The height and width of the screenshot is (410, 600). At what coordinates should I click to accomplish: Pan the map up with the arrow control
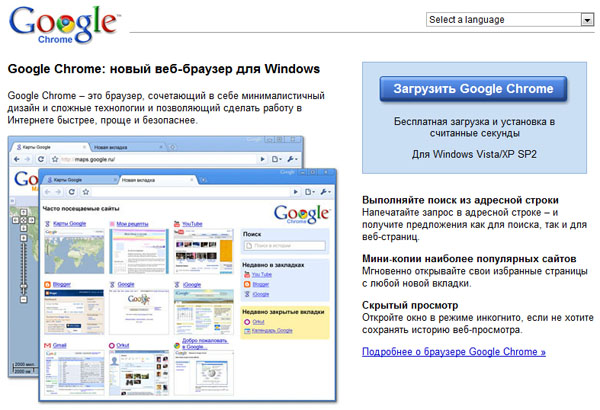[x=23, y=212]
